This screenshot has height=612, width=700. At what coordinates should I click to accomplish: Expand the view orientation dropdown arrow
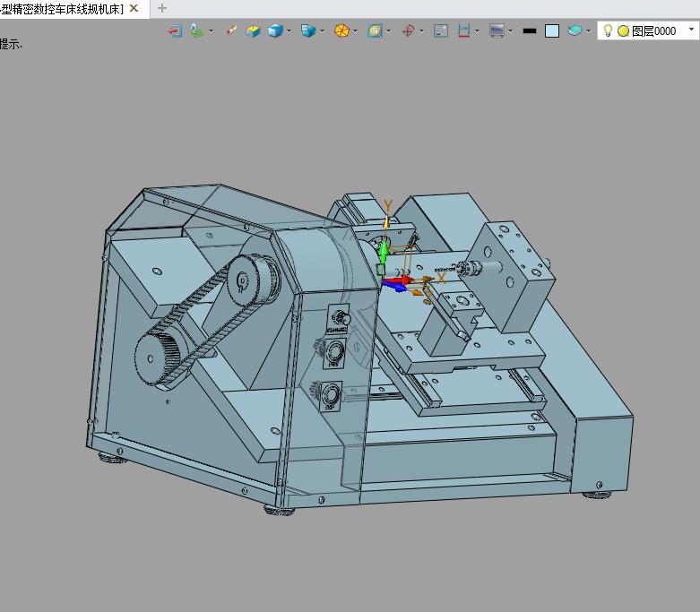point(323,31)
